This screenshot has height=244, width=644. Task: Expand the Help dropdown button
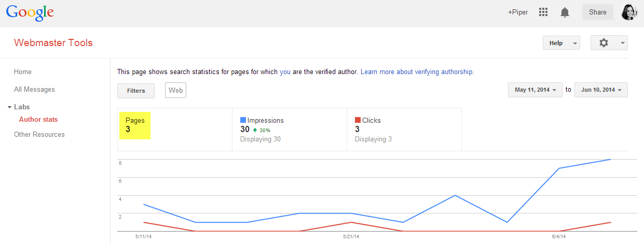coord(561,43)
